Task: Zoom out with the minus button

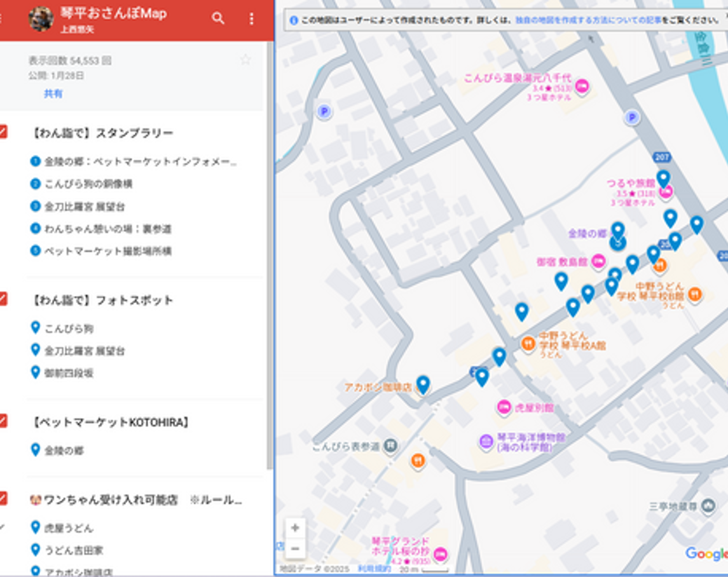Action: (x=295, y=548)
